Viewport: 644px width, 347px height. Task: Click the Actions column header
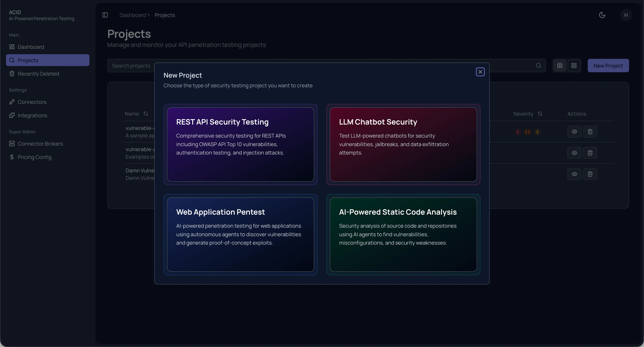click(577, 114)
